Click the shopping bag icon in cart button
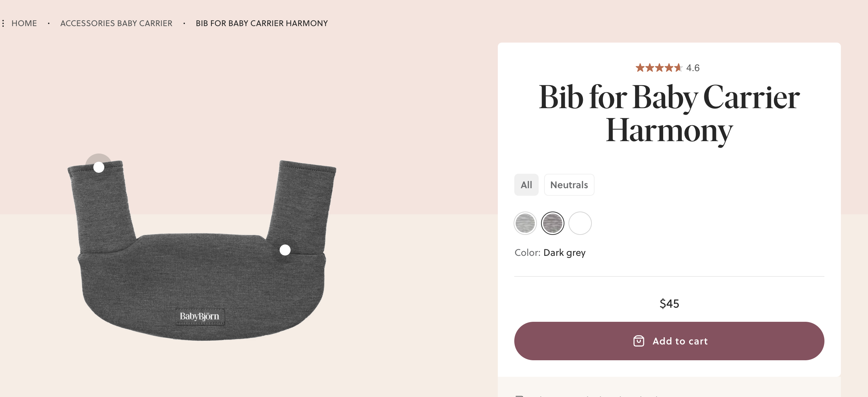 click(x=638, y=341)
